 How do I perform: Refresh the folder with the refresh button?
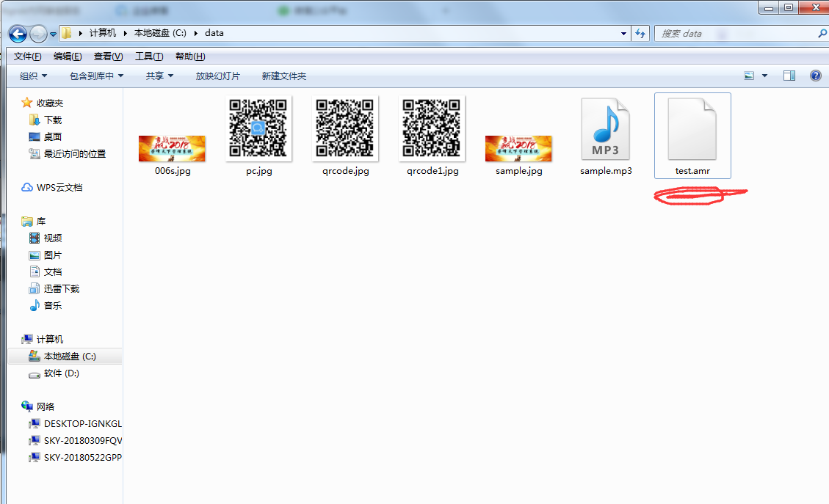[x=640, y=33]
